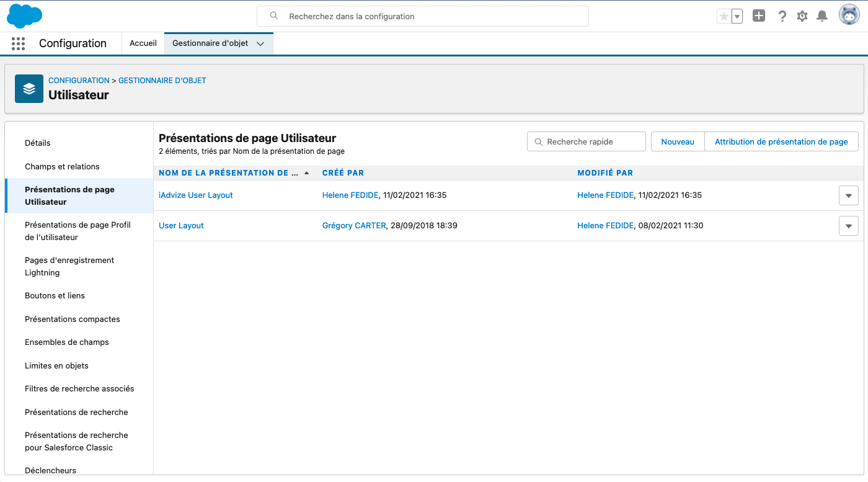
Task: Click the Utilisateur object layers icon
Action: tap(29, 89)
